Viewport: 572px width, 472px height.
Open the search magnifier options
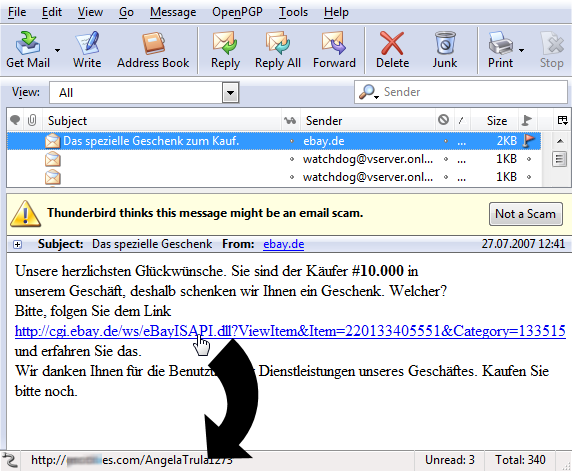click(x=368, y=92)
